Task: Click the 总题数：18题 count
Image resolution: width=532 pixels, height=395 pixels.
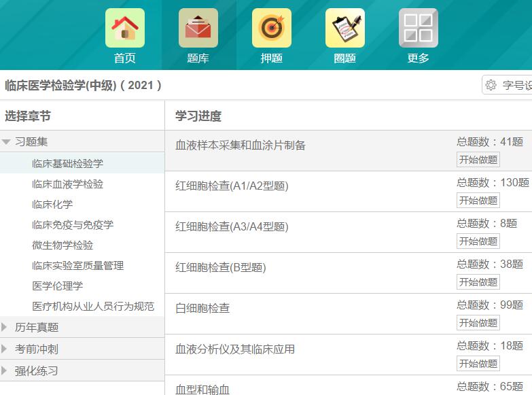Action: (x=490, y=345)
